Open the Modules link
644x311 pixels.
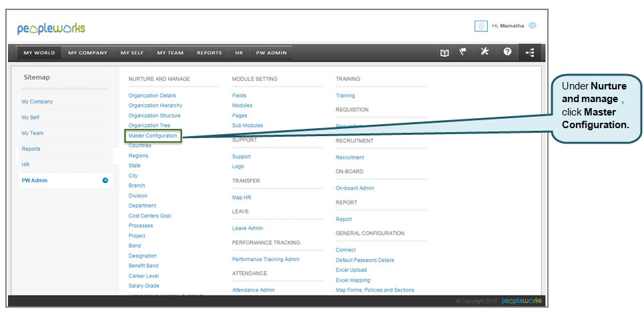242,105
